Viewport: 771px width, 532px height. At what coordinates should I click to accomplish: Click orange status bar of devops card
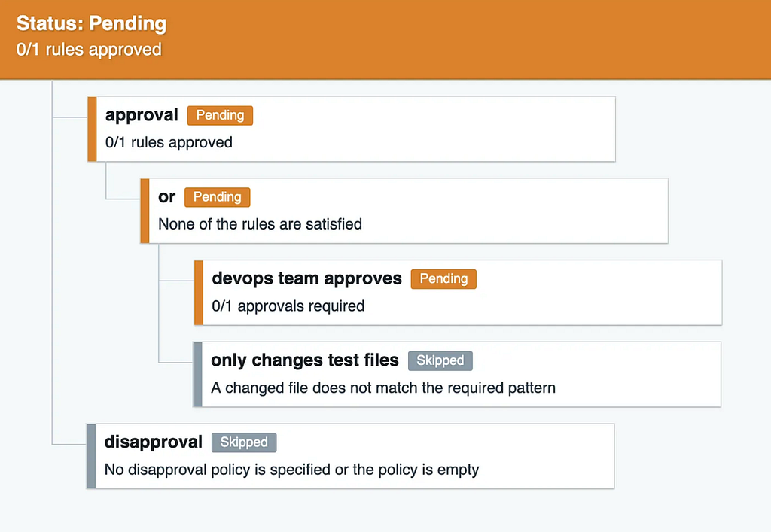point(199,293)
